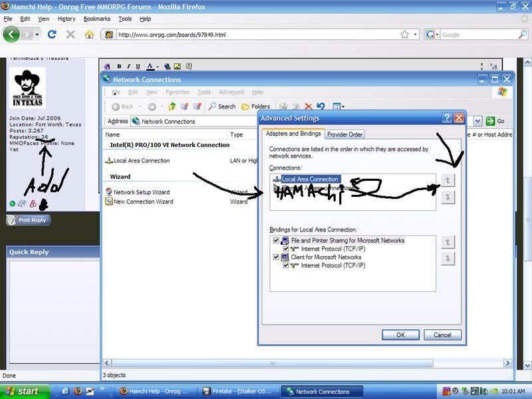Open the Firefox Bookmarks menu
Viewport: 532px width, 399px height.
[96, 19]
